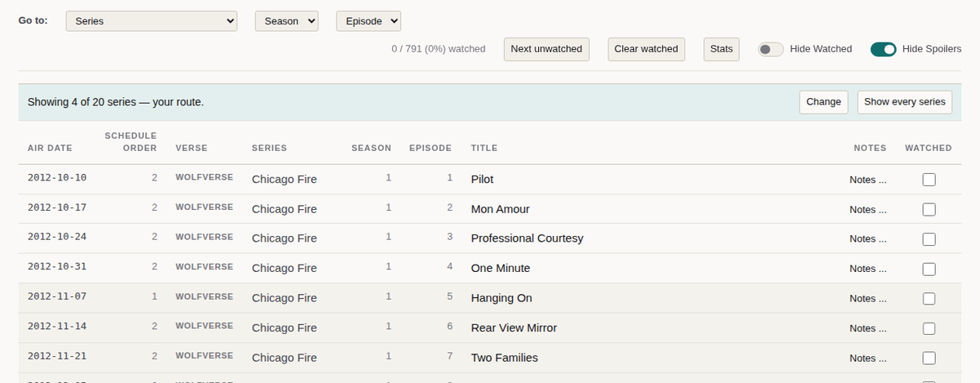Check watched box for Mon Amour

[x=929, y=209]
